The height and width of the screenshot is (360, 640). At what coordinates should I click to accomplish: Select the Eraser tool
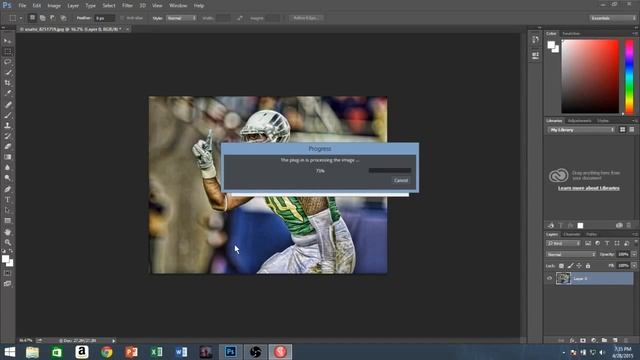pos(7,147)
